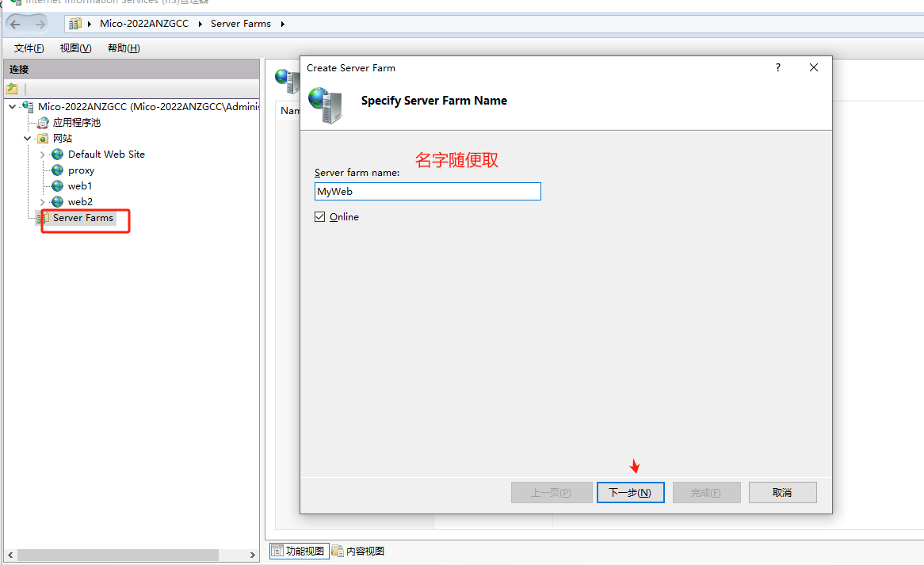The image size is (924, 565).
Task: Open the 视图(V) menu
Action: point(75,48)
